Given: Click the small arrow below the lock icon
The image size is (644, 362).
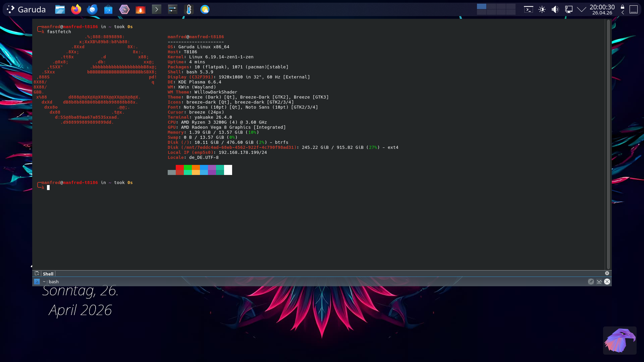Looking at the screenshot, I should pos(623,13).
